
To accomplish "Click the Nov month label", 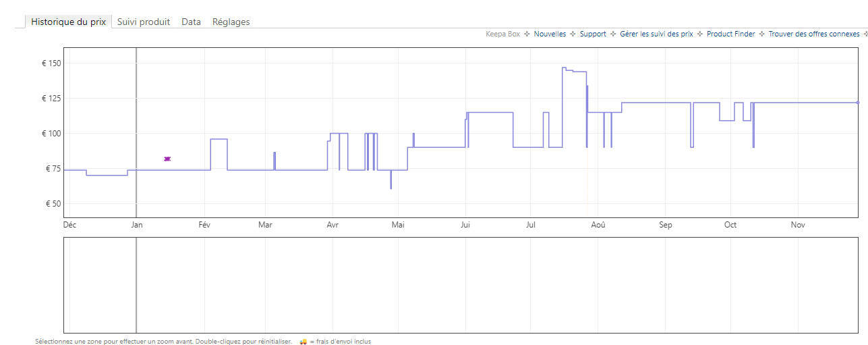I will click(x=798, y=225).
